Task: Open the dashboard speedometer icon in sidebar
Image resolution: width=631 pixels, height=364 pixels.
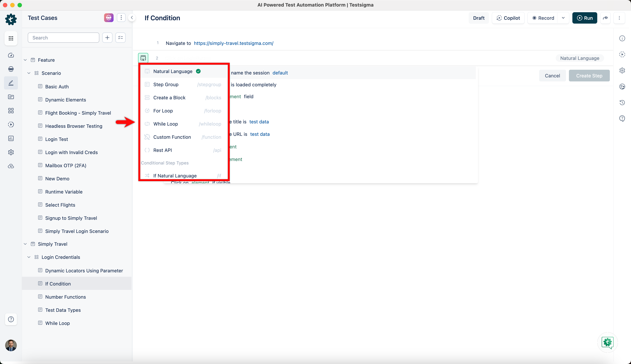Action: (x=11, y=55)
